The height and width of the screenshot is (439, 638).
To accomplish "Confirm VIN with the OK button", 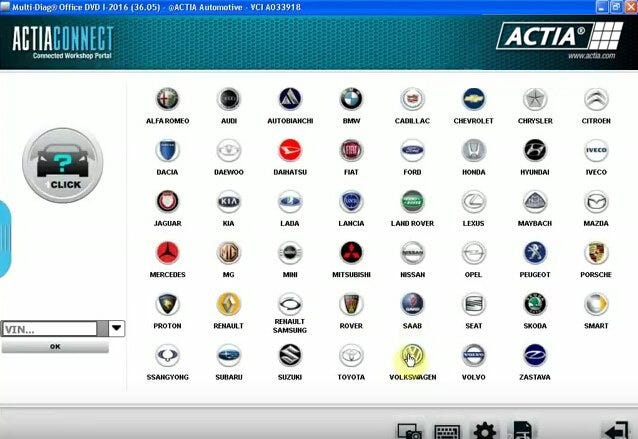I will click(x=55, y=347).
